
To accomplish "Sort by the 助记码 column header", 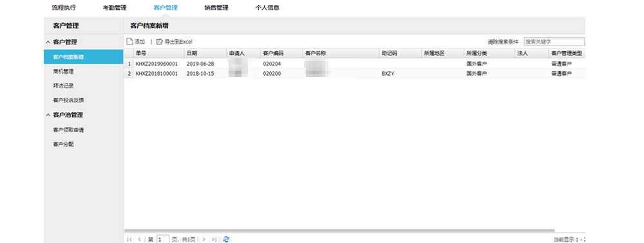I will (400, 54).
